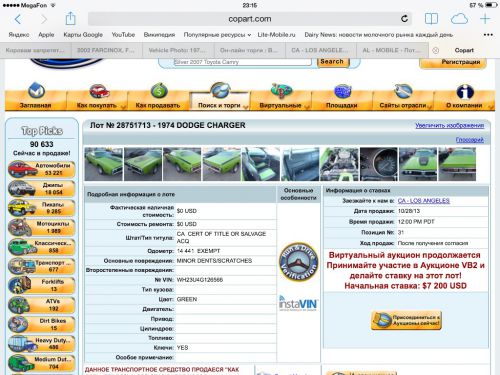Viewport: 500px width, 375px height.
Task: Expand the 'Популярные ресурсы' bookmarks folder
Action: [217, 35]
